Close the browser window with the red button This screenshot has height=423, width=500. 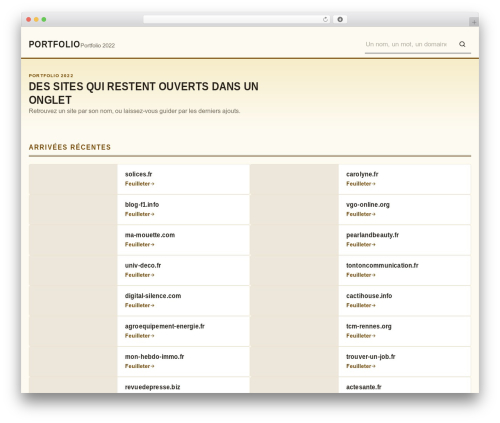tap(29, 20)
